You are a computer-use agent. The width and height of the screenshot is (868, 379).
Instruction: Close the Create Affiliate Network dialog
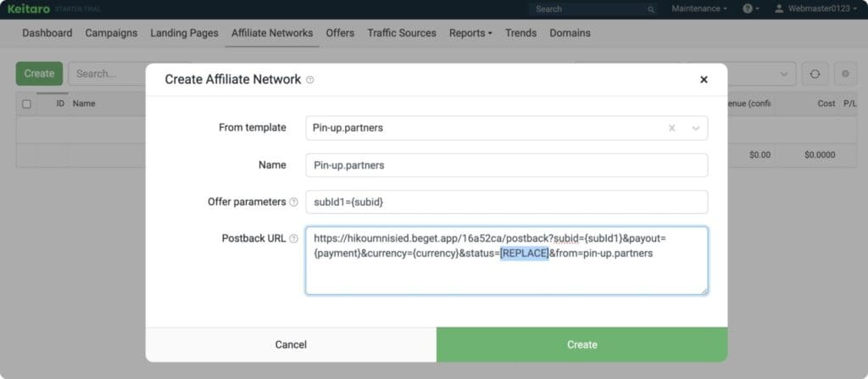coord(704,80)
